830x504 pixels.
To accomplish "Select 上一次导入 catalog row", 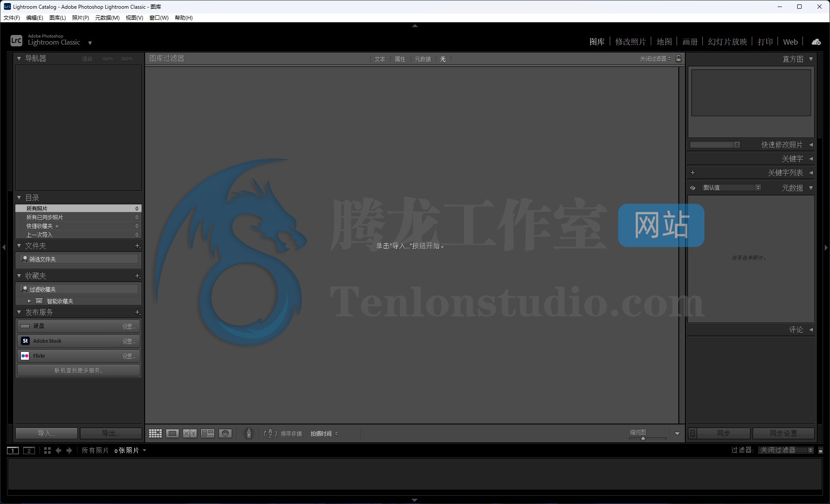I will 79,235.
